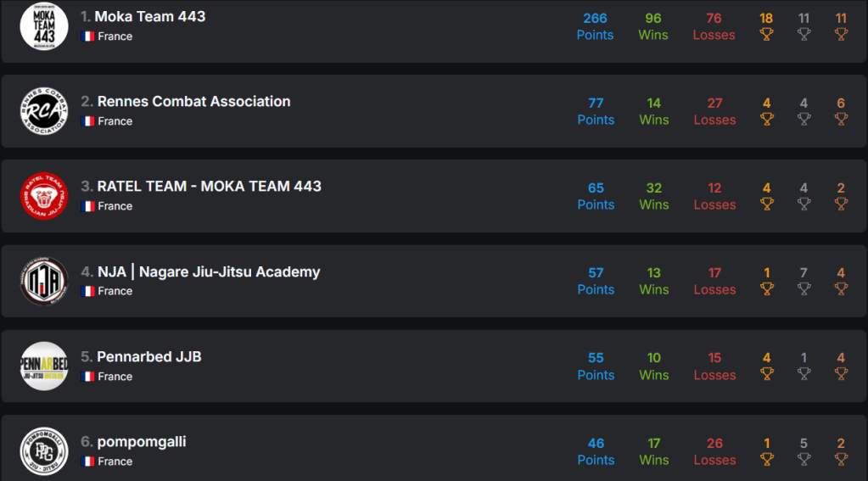Click pompomgalli's bronze trophy icon
This screenshot has height=481, width=868.
coord(841,459)
